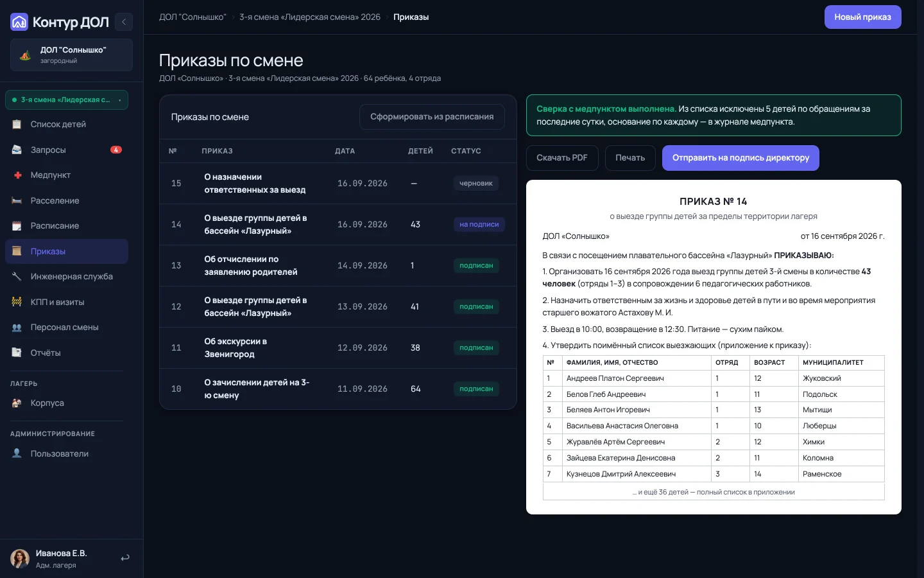924x578 pixels.
Task: Click ДОЛ "Солнышко" breadcrumb link
Action: click(x=193, y=17)
